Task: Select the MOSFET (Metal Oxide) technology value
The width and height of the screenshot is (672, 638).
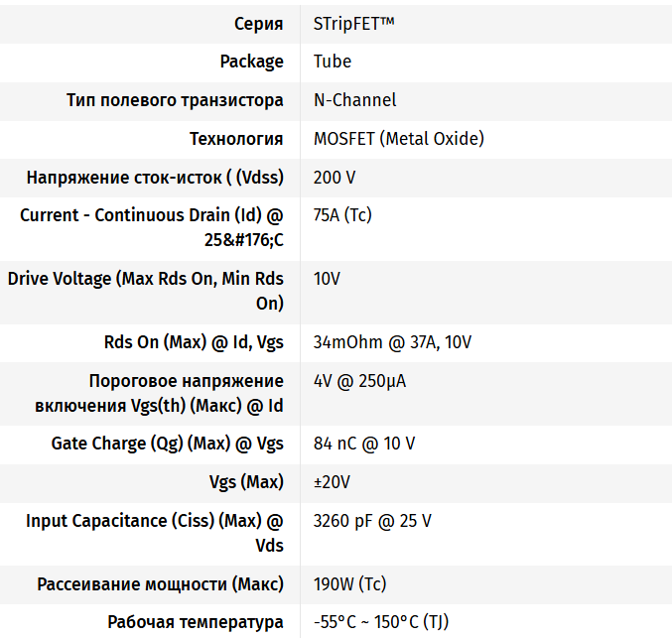Action: pos(398,139)
